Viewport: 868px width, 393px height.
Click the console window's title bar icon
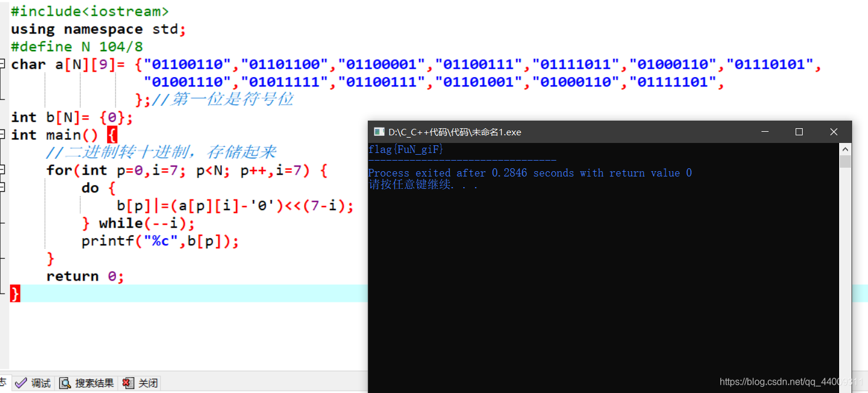(379, 132)
